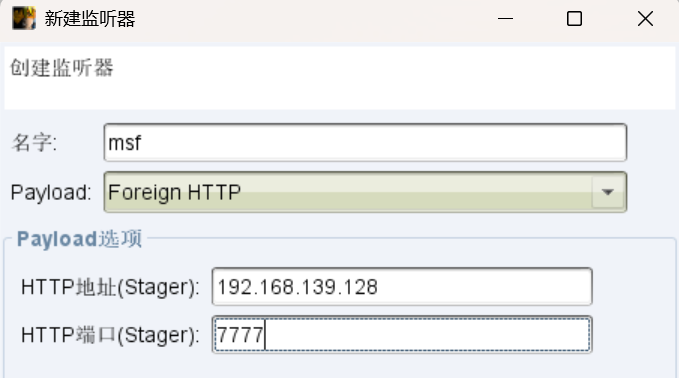Screen dimensions: 679x378
Task: Click the HTTP端口(Stager) label
Action: click(x=110, y=335)
